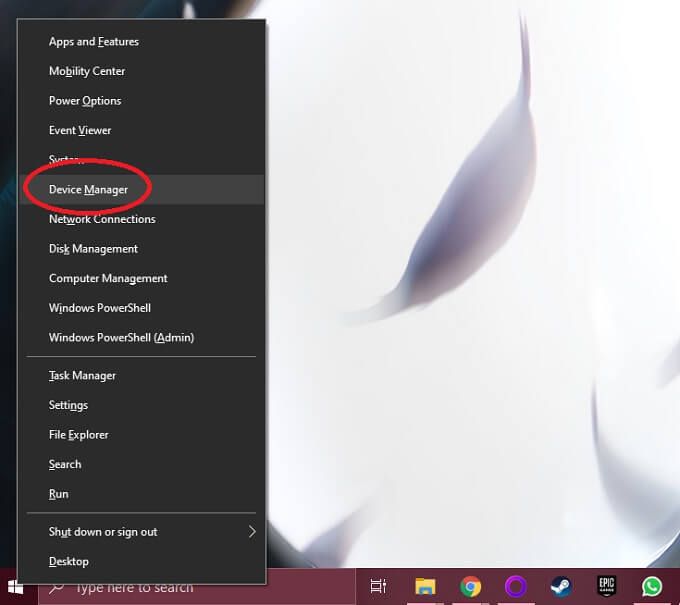The image size is (680, 605).
Task: Open Task View from the taskbar
Action: click(378, 587)
